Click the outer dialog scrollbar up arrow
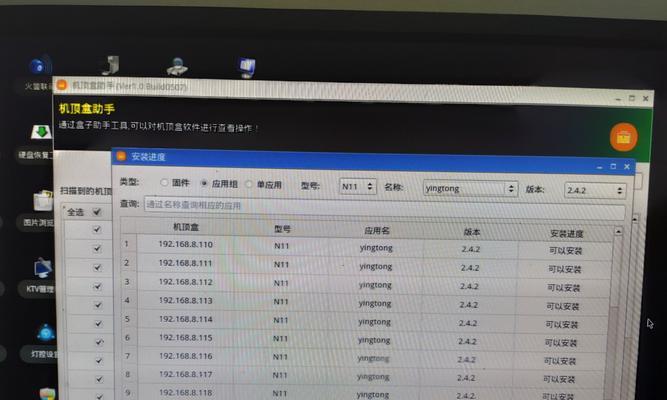 click(635, 219)
